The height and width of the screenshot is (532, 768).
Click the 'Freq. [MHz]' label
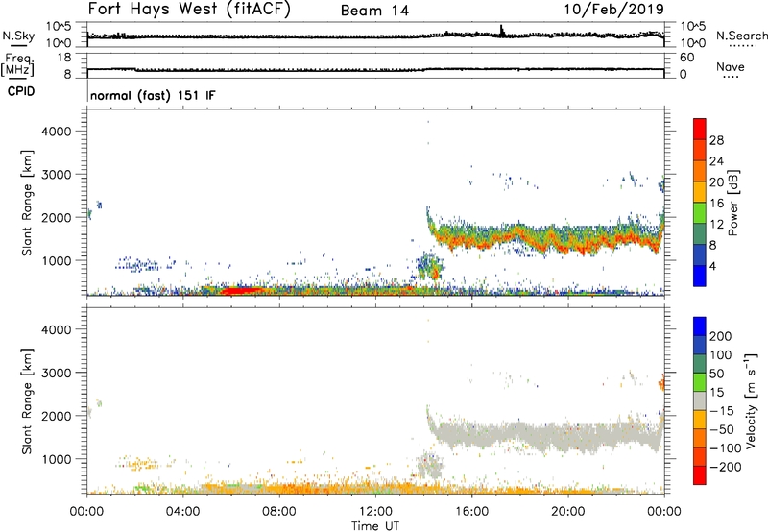pos(18,65)
